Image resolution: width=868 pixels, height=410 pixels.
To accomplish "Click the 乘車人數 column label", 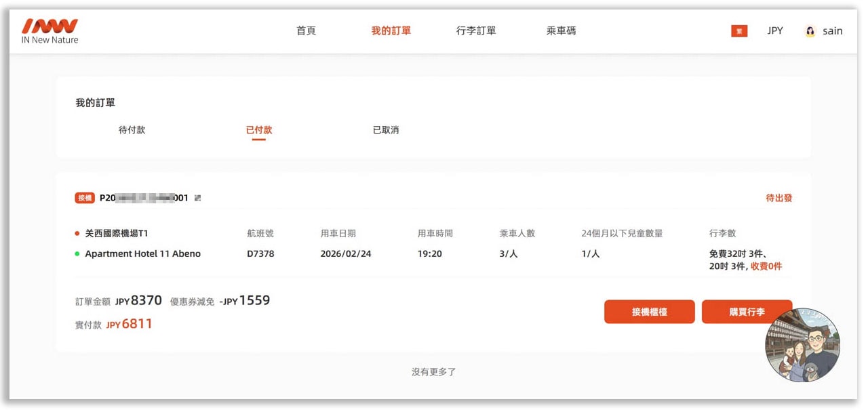I will [517, 233].
